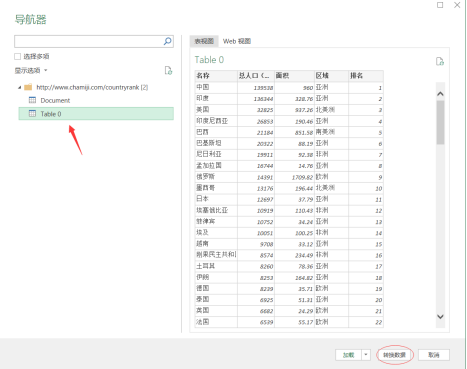Screen dimensions: 467x369
Task: Switch to the 表视图 tab
Action: coord(204,41)
